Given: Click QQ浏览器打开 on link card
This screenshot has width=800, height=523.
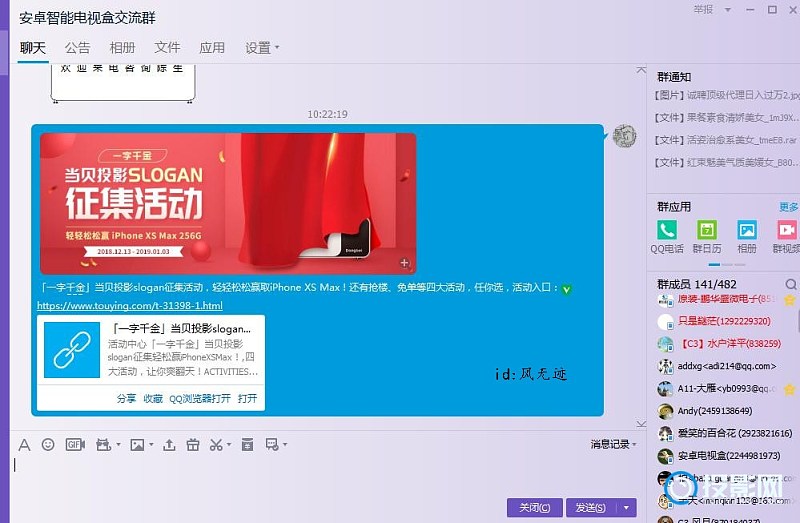Looking at the screenshot, I should (x=199, y=398).
